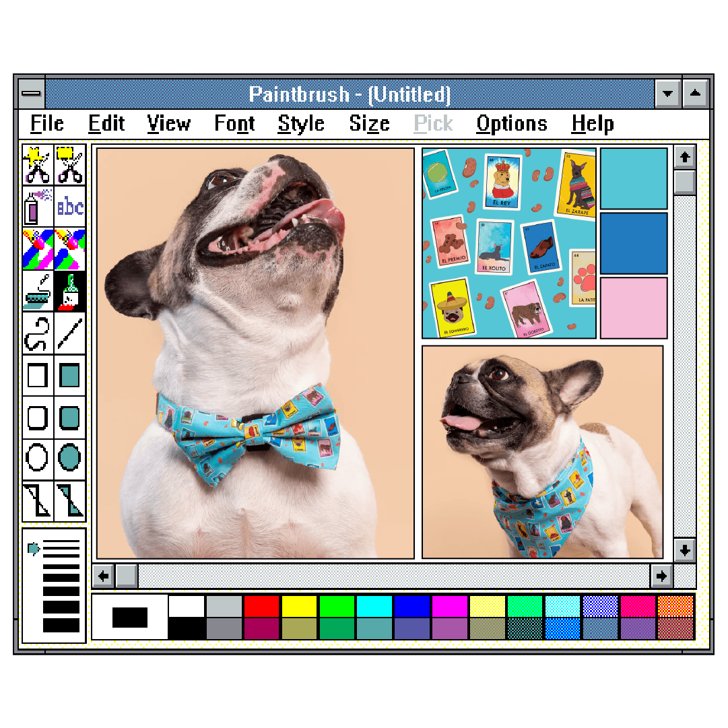
Task: Click the vertical scrollbar down arrow
Action: 685,550
